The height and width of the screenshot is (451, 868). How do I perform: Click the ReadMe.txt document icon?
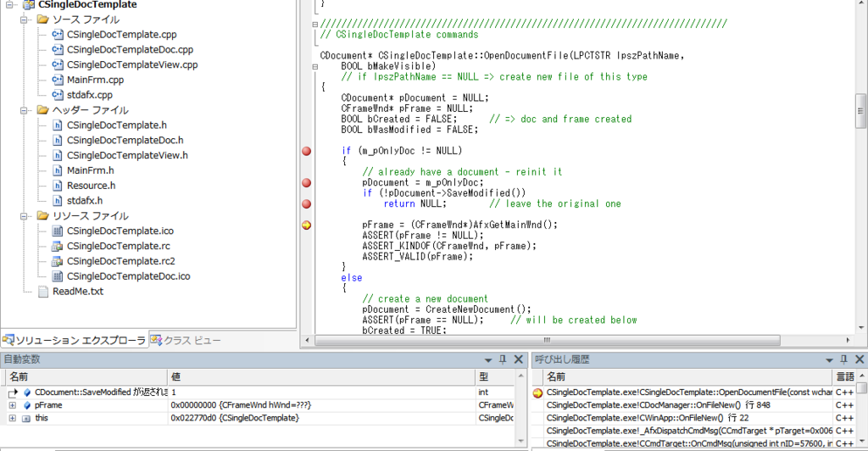coord(42,291)
